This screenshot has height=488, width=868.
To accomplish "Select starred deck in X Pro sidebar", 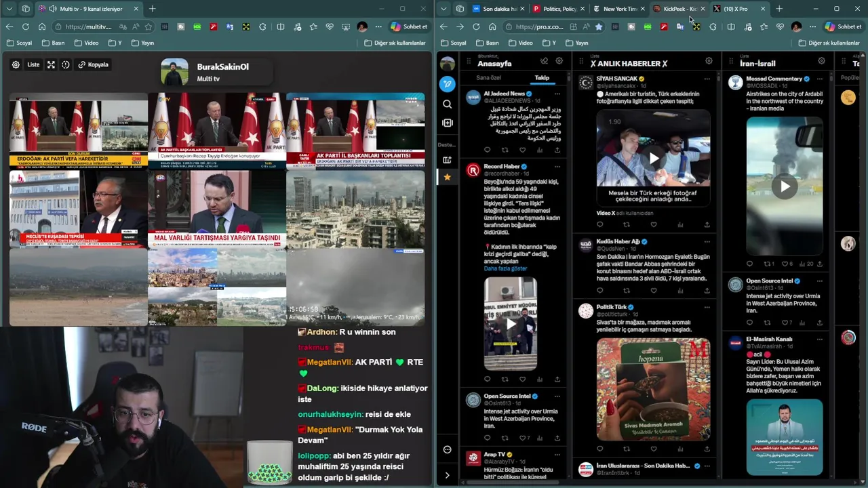I will coord(447,177).
